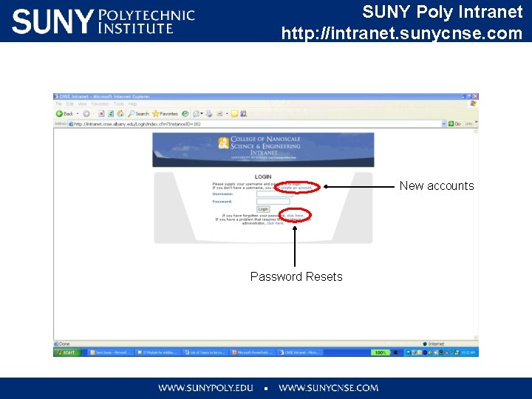Click the yellow Discuss note icon
The height and width of the screenshot is (399, 532).
(x=234, y=114)
